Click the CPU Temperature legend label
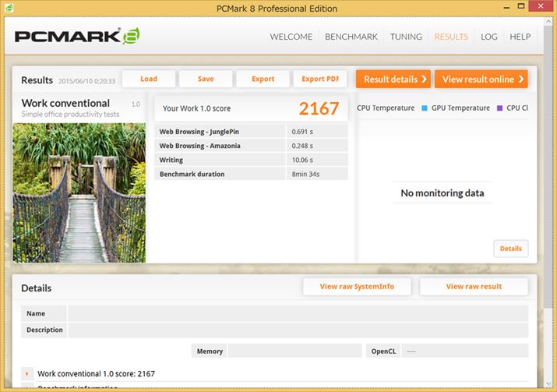557x392 pixels. (386, 108)
